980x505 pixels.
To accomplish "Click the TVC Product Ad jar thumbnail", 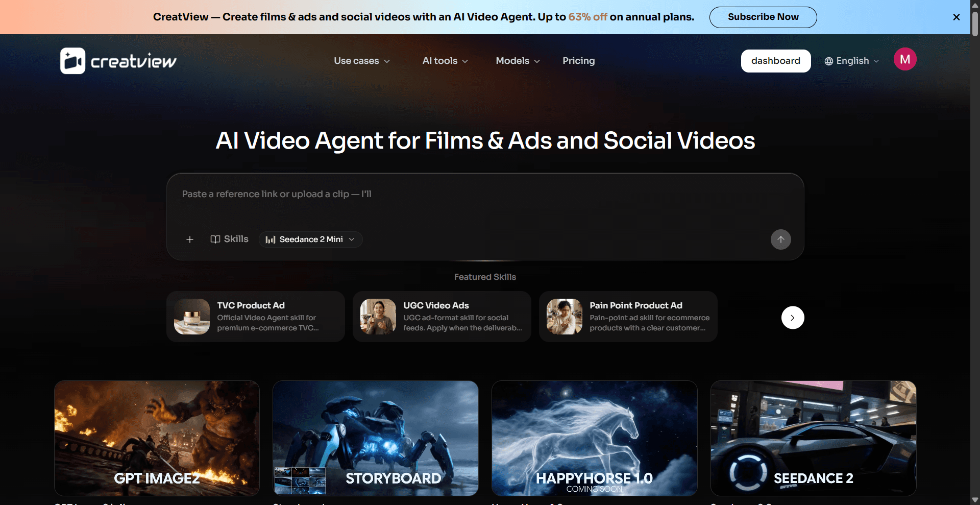I will (x=192, y=317).
